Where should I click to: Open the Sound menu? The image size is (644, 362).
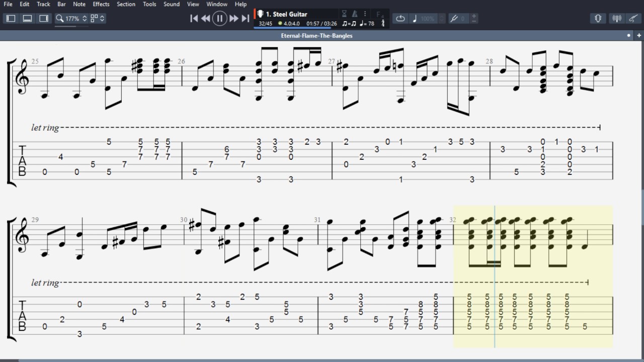172,4
